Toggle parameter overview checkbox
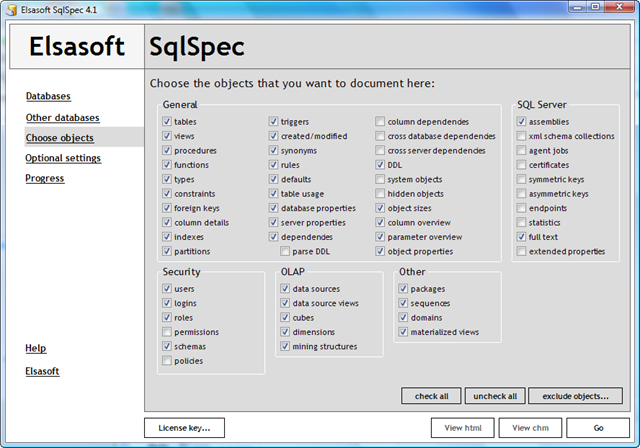 (x=380, y=237)
